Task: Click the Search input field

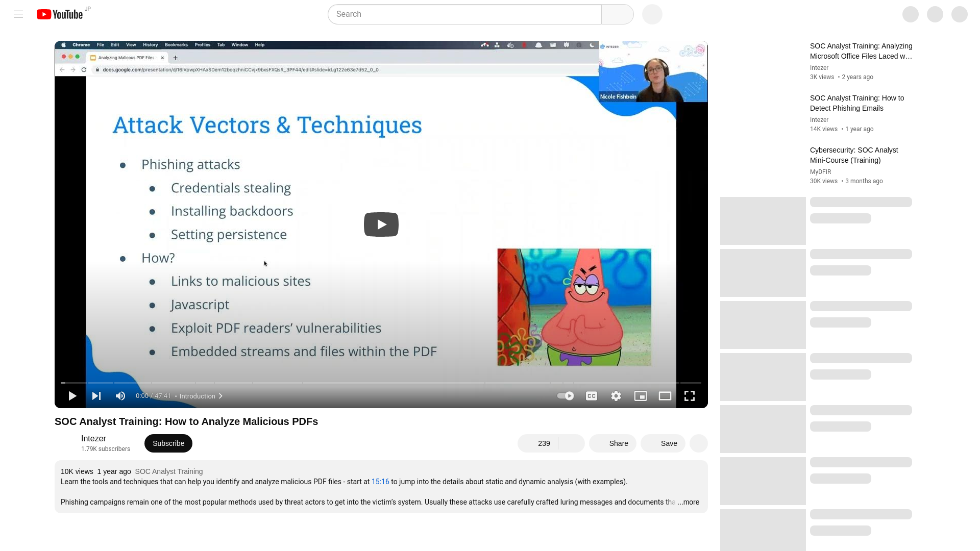Action: [464, 14]
